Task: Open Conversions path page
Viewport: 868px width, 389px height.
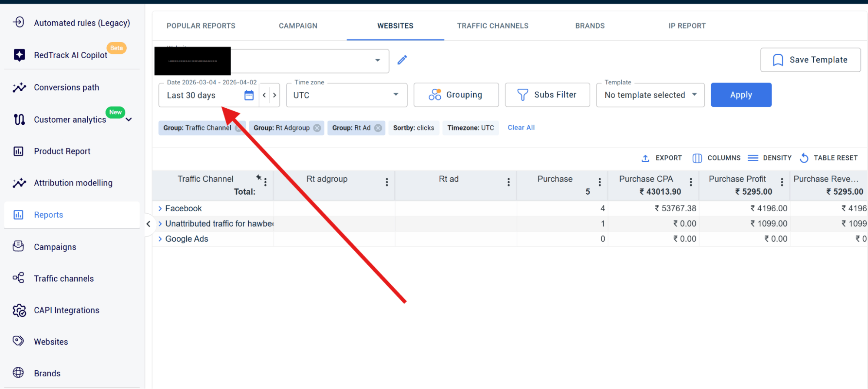Action: click(66, 87)
